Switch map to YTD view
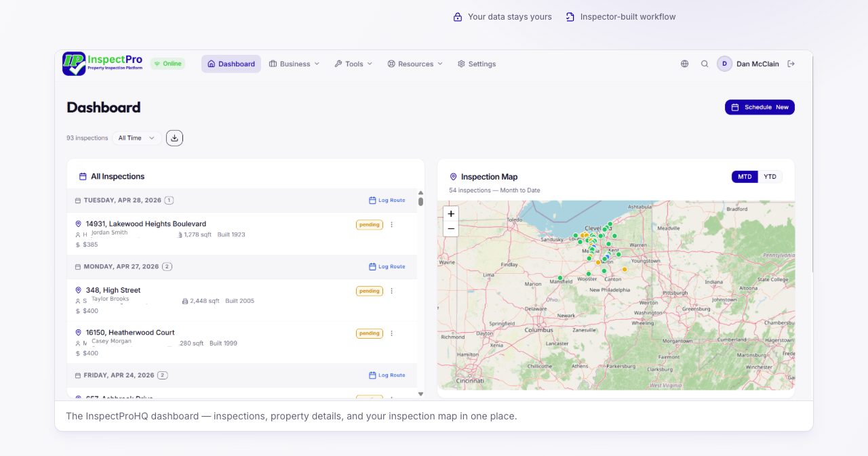Image resolution: width=868 pixels, height=456 pixels. tap(770, 177)
